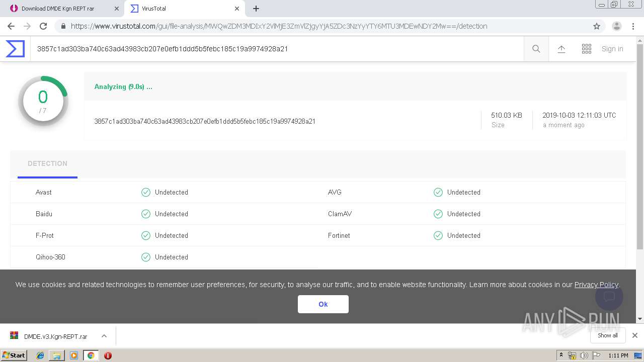
Task: Show hidden tray icons arrow
Action: (561, 355)
